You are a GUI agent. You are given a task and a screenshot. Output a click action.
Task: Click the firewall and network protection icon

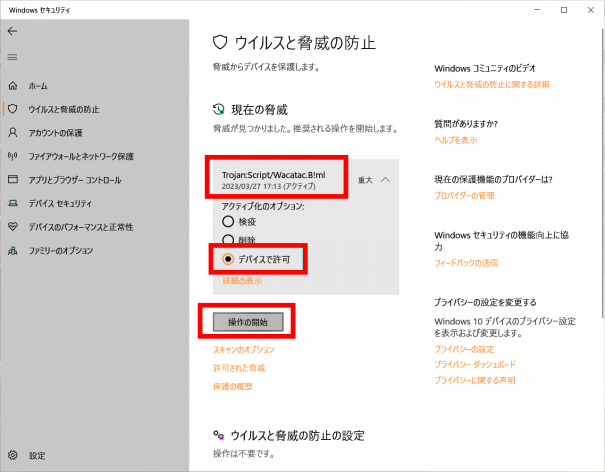pyautogui.click(x=13, y=156)
